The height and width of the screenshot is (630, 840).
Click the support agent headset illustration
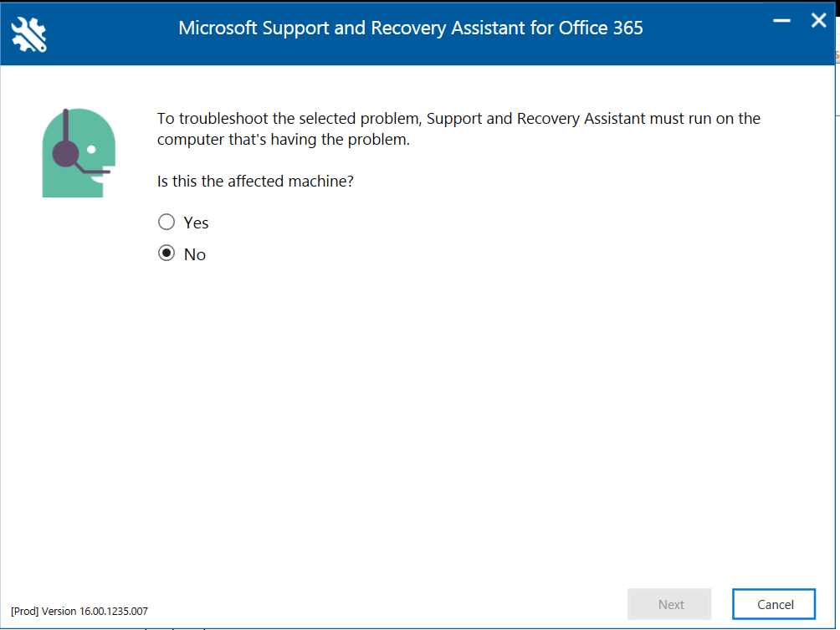79,152
